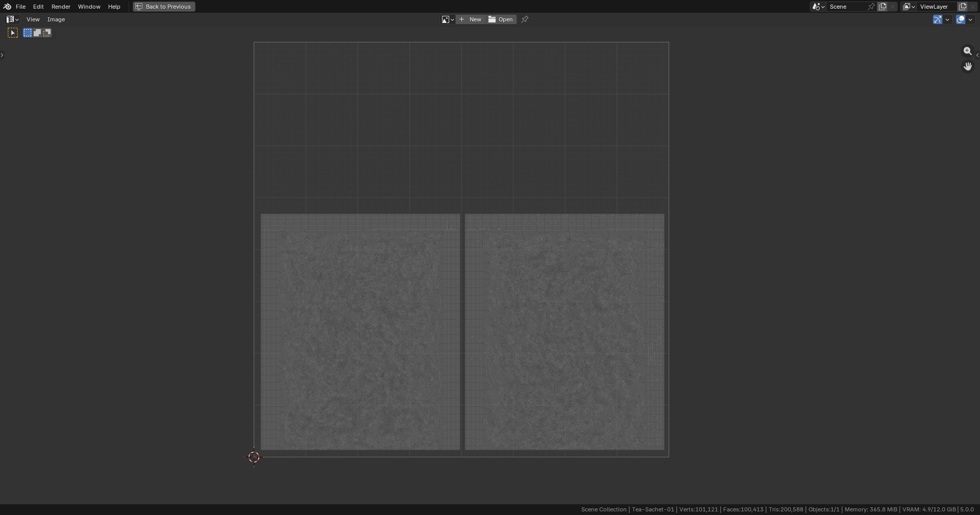Click the pan hand gizmo
This screenshot has width=980, height=515.
click(968, 66)
